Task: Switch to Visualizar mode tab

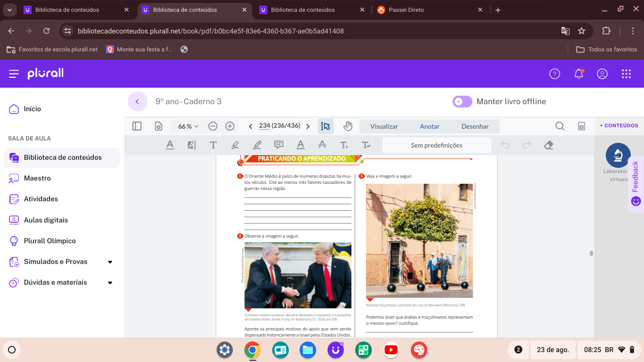Action: [384, 126]
